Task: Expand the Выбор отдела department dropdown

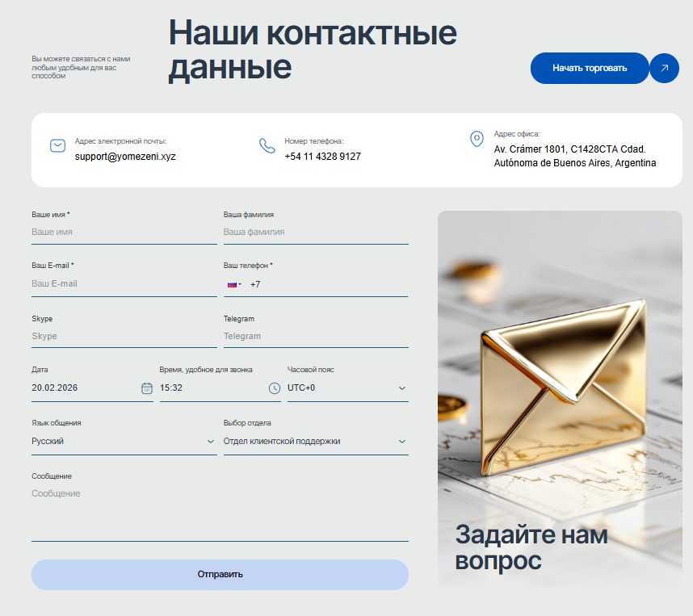Action: pos(401,442)
